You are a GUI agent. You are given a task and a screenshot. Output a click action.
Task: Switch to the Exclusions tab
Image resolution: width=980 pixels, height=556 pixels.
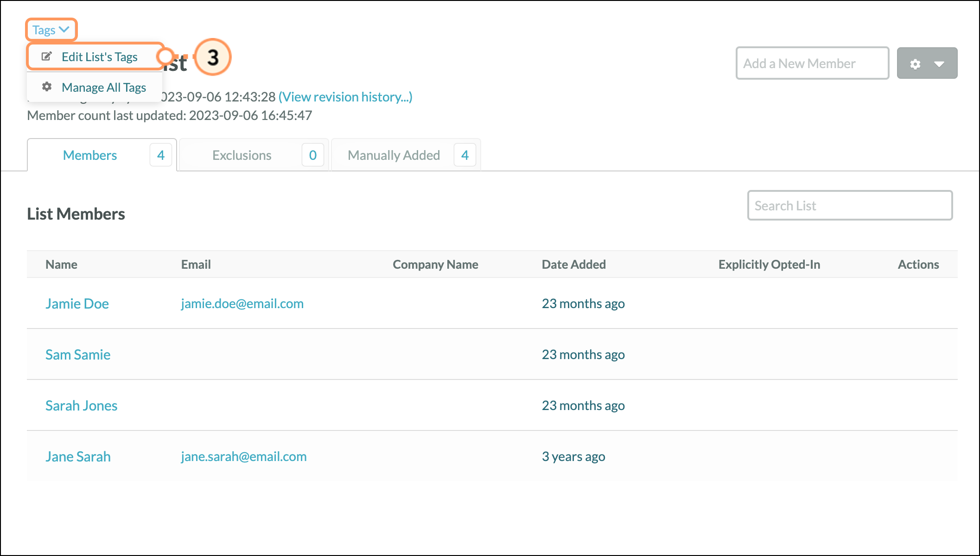pos(242,155)
